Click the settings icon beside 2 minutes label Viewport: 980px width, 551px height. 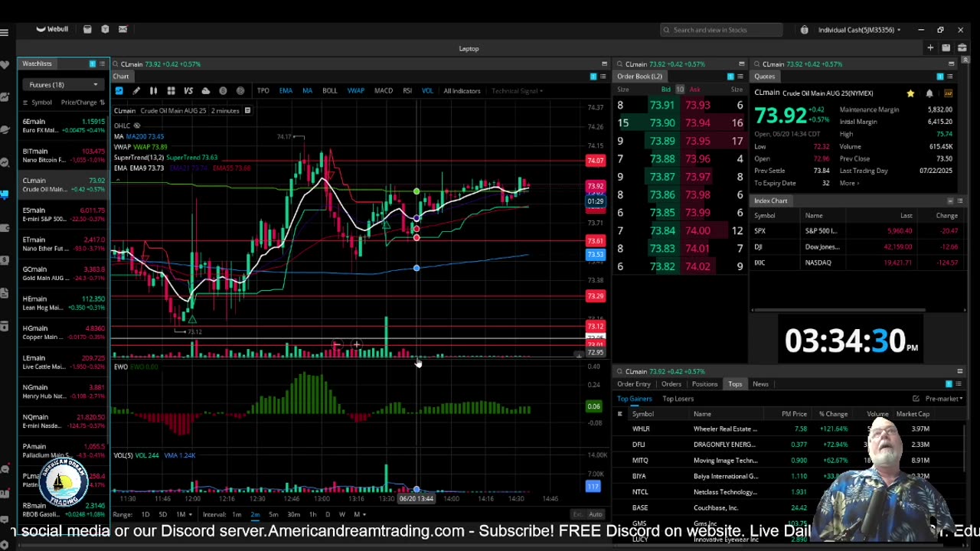point(247,111)
